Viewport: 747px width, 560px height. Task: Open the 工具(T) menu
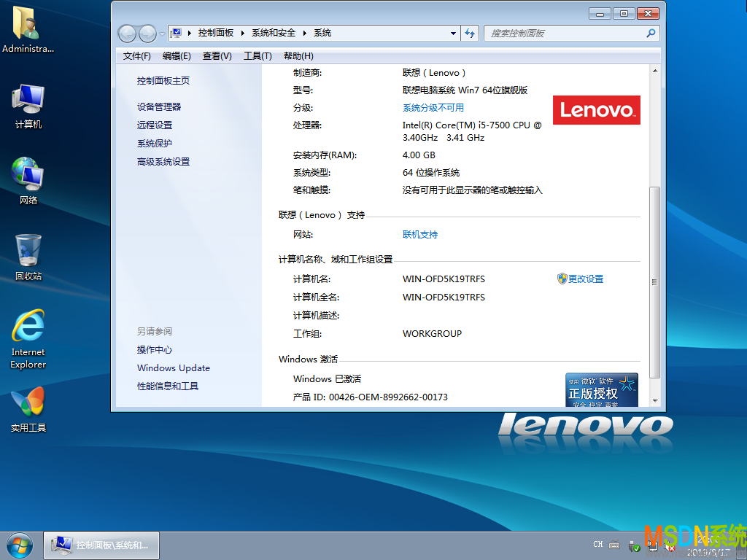(258, 56)
